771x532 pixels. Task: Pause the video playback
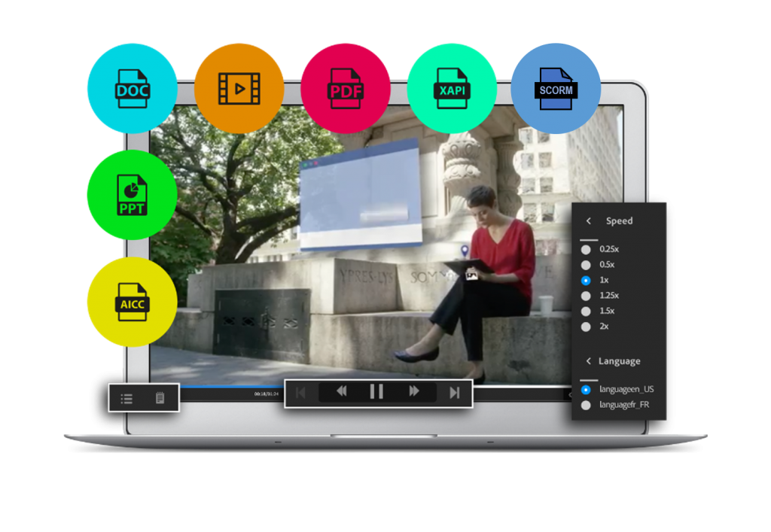(x=377, y=391)
